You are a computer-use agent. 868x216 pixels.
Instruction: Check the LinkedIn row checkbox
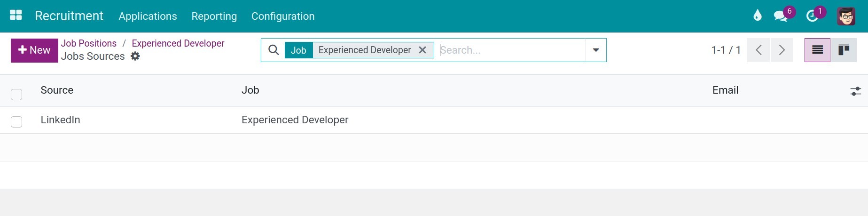click(x=16, y=122)
